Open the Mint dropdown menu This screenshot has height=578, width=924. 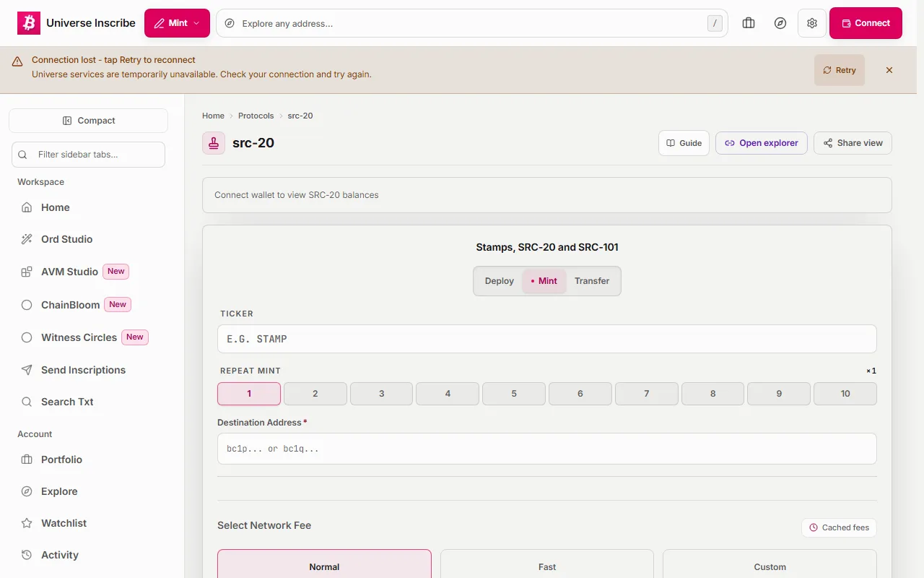177,23
